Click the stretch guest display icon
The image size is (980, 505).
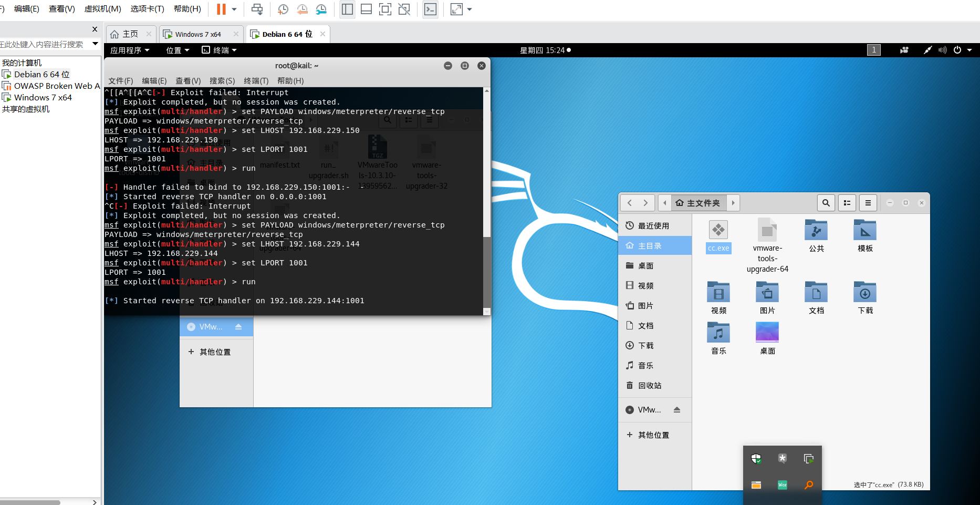pyautogui.click(x=457, y=9)
